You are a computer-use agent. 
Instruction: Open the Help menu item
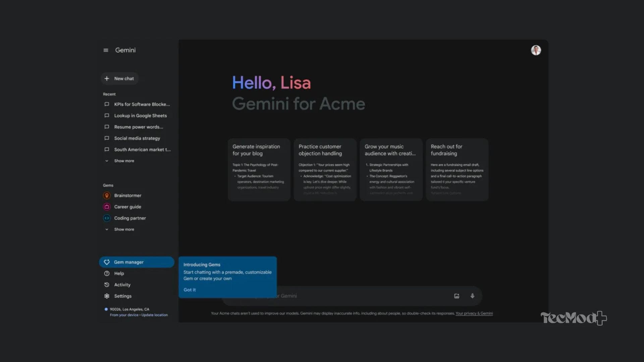coord(119,274)
